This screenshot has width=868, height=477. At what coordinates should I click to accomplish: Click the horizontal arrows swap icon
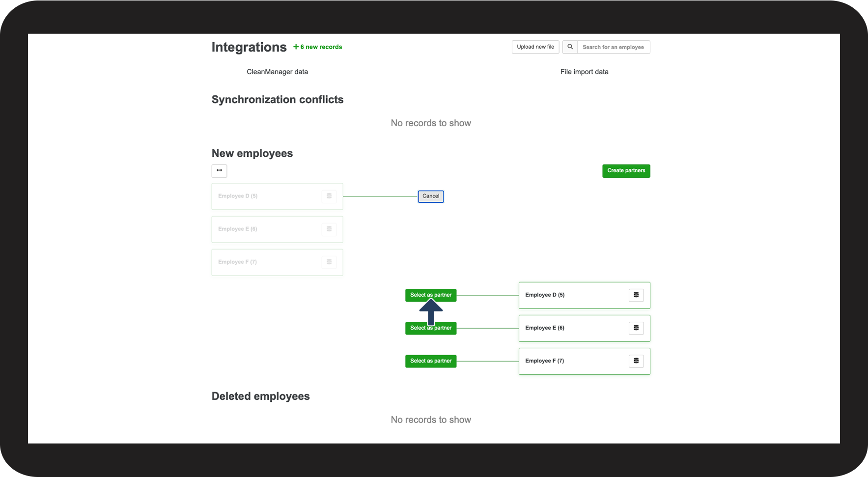[219, 170]
